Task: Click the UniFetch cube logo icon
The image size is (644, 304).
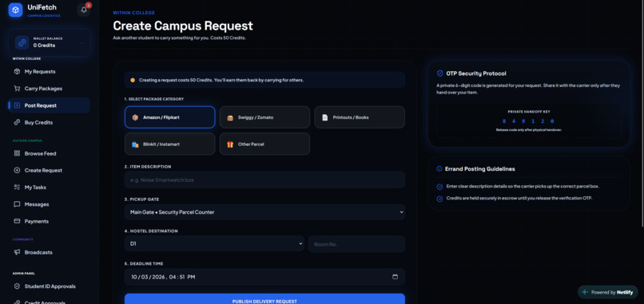Action: [16, 10]
